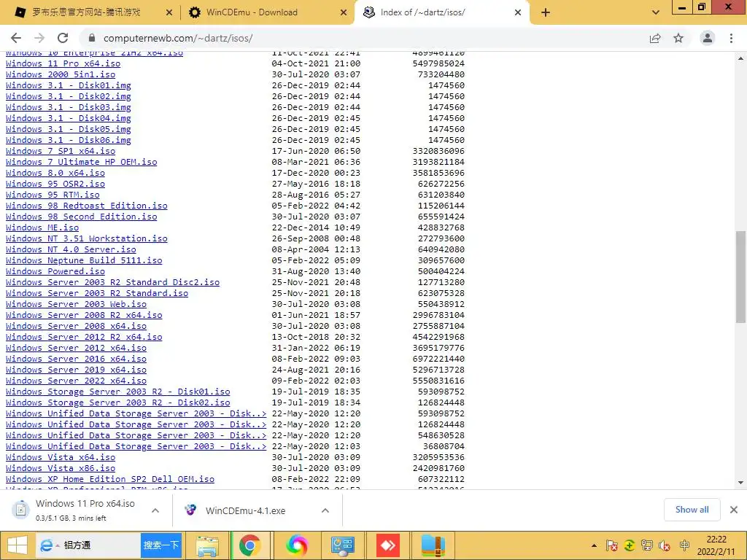This screenshot has height=560, width=747.
Task: Click the taskbar search field 铝方通
Action: click(x=88, y=545)
